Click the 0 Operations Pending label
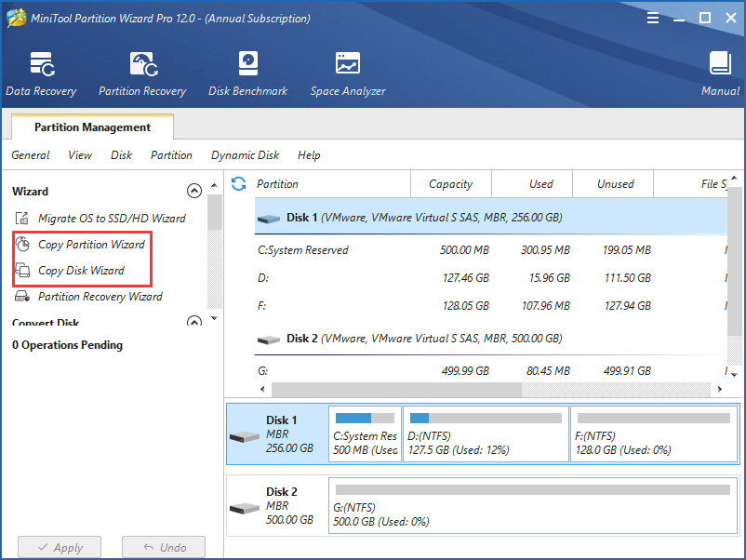The height and width of the screenshot is (560, 746). (x=67, y=345)
